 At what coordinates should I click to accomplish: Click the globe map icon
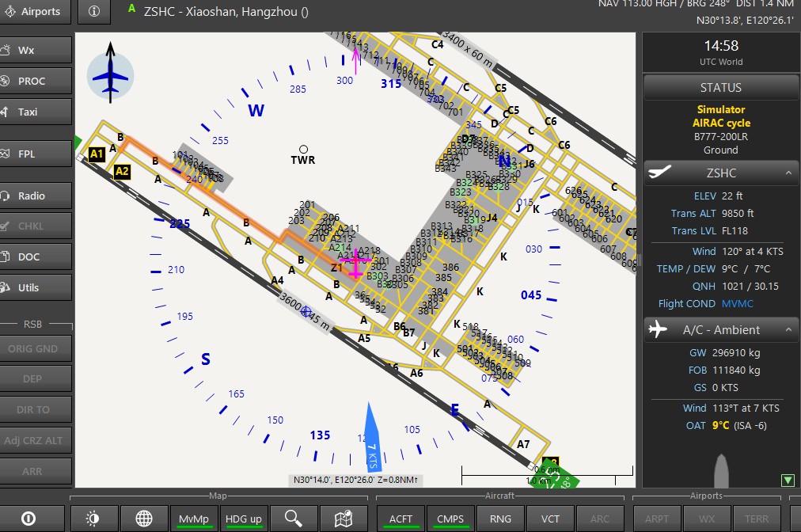(144, 519)
